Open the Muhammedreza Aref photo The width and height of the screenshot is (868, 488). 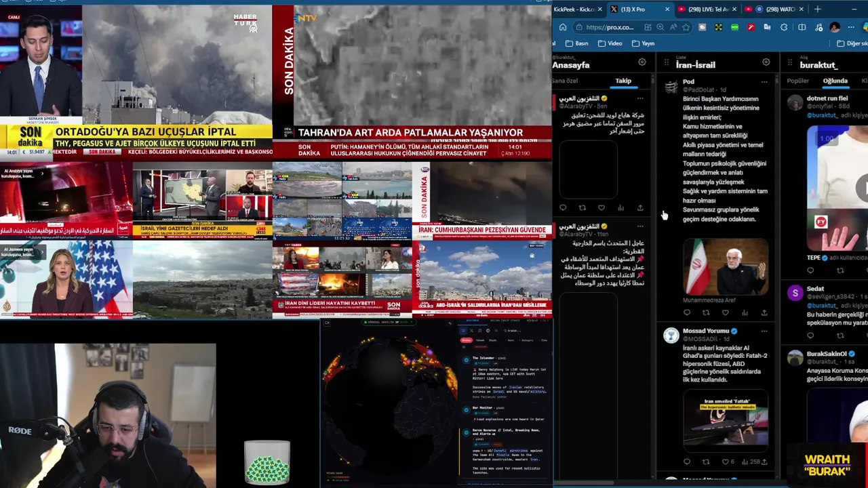point(726,266)
